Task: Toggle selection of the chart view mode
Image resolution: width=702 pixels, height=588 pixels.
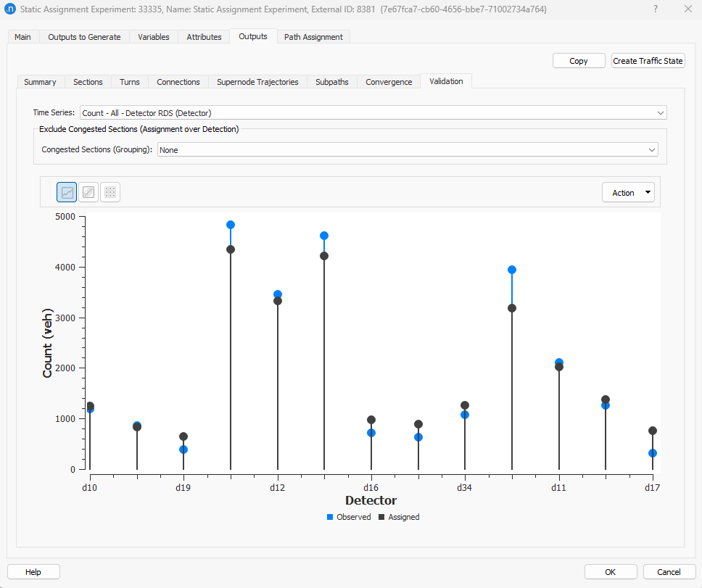Action: [67, 192]
